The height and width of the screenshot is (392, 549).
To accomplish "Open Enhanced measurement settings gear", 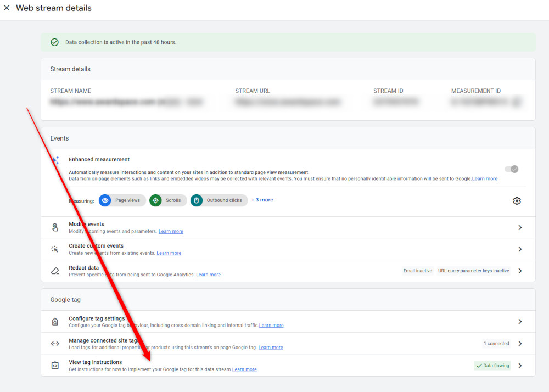I will tap(517, 201).
